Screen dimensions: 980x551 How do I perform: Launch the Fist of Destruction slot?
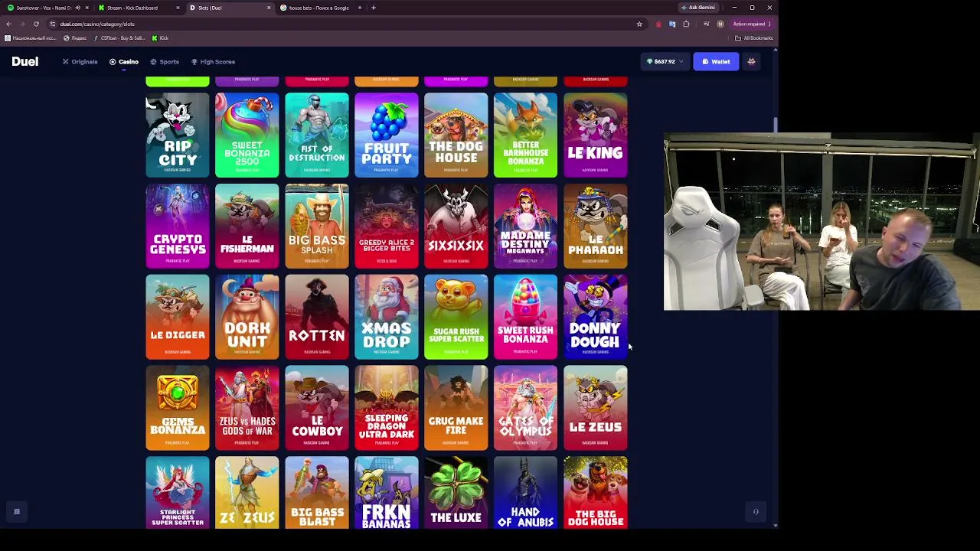(317, 135)
